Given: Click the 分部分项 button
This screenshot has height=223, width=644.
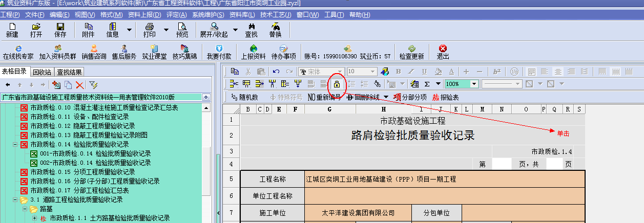Looking at the screenshot, I should click(410, 97).
